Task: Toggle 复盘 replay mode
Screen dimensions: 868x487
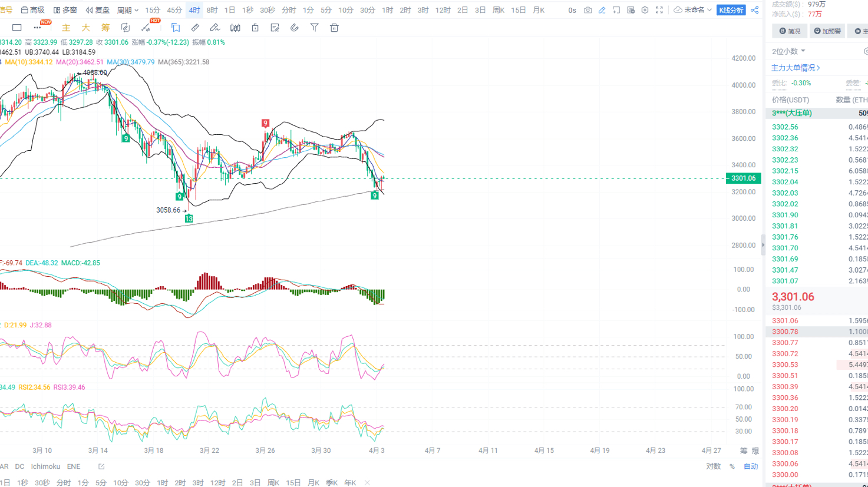Action: pyautogui.click(x=97, y=10)
